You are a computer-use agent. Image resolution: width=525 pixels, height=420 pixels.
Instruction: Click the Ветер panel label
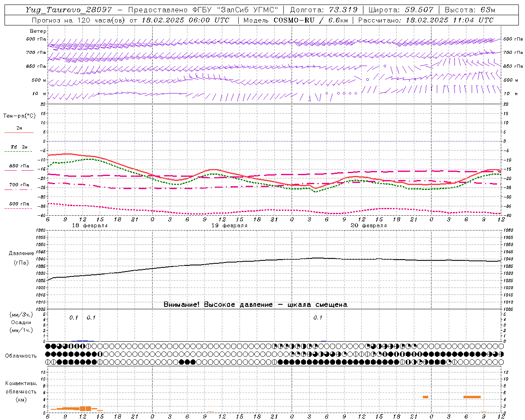pos(38,31)
